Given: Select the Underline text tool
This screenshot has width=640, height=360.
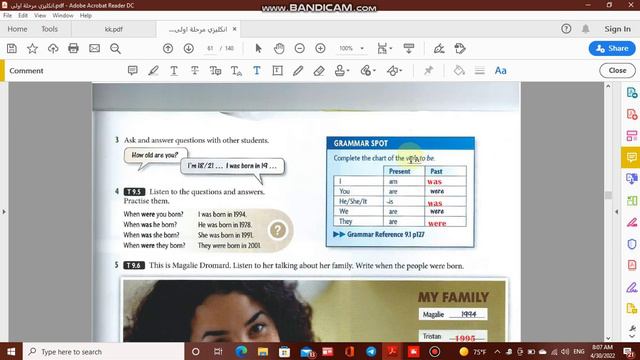Looking at the screenshot, I should point(174,71).
